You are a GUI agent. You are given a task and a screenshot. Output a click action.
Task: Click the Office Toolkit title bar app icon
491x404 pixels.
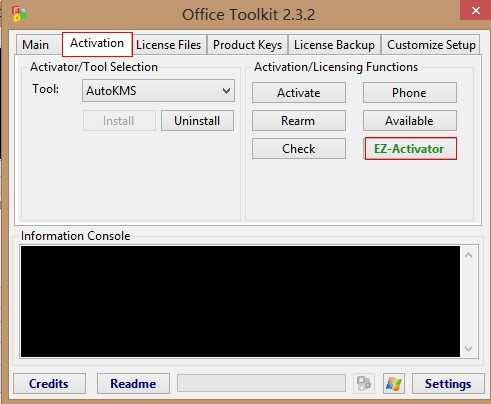point(19,14)
